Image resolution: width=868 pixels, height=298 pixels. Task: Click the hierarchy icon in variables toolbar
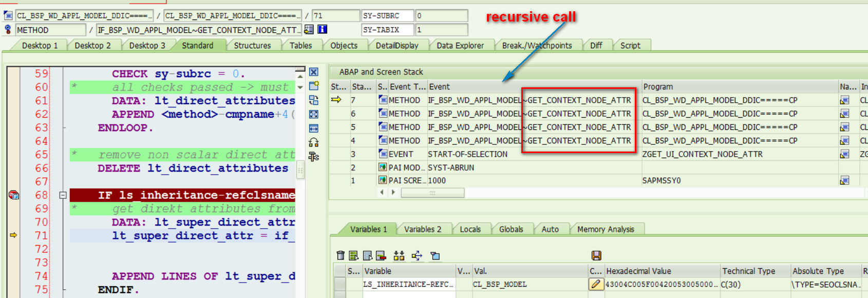click(x=399, y=255)
